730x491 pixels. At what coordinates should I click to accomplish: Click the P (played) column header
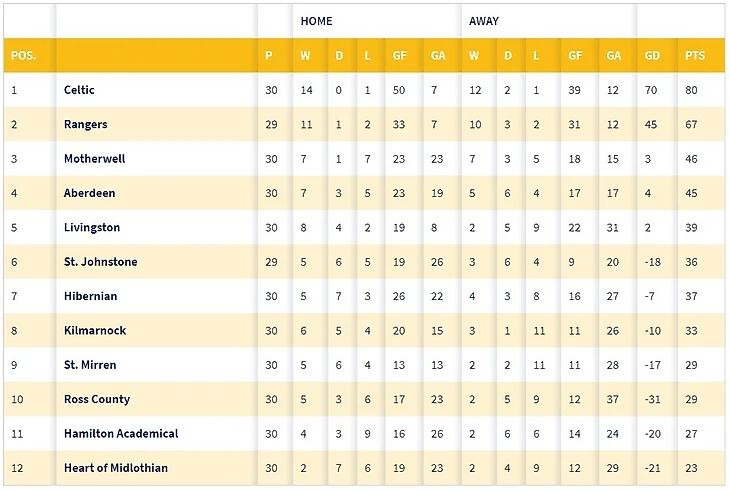[268, 56]
